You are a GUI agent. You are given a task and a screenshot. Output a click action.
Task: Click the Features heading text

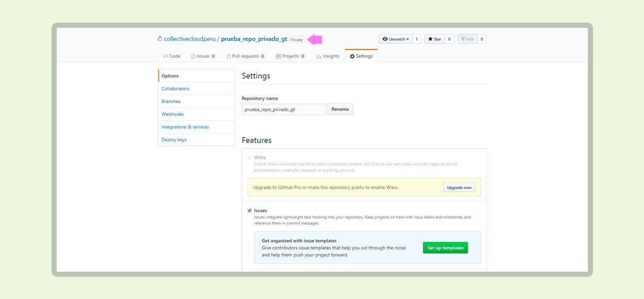[257, 140]
